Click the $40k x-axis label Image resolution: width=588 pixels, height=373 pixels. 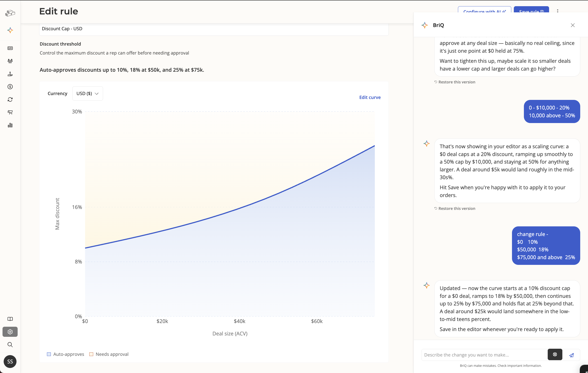[240, 321]
